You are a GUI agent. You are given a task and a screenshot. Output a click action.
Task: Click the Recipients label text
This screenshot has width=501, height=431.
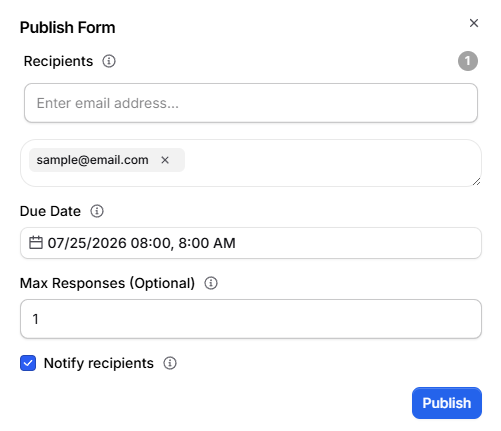58,61
